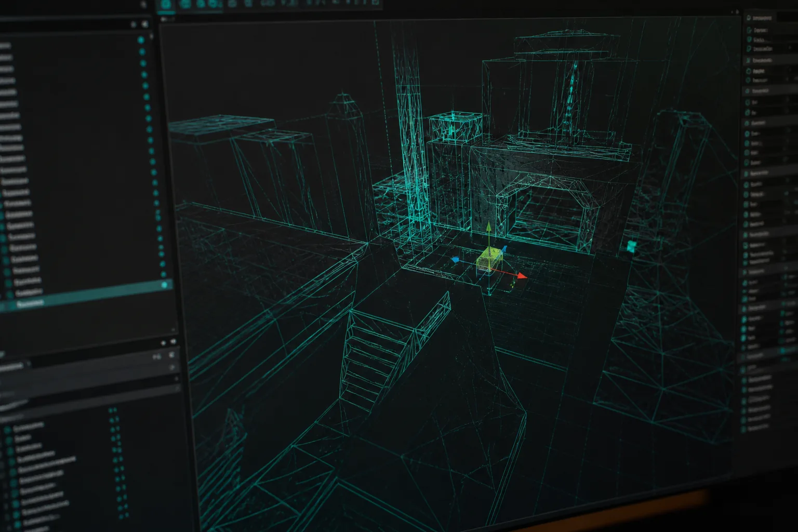Screen dimensions: 798x532
Task: Toggle the visibility dot on the highlighted hierarchy row
Action: 165,285
